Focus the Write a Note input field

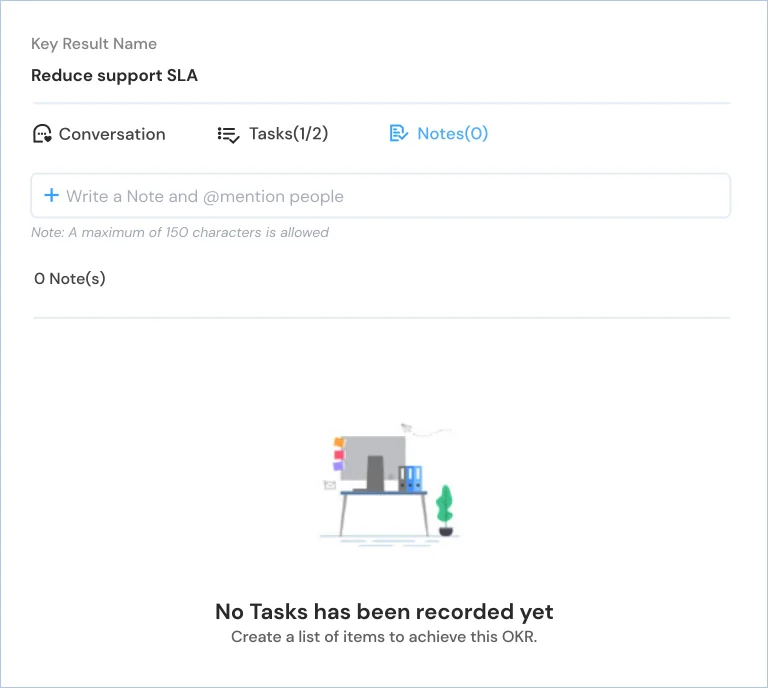(x=381, y=195)
